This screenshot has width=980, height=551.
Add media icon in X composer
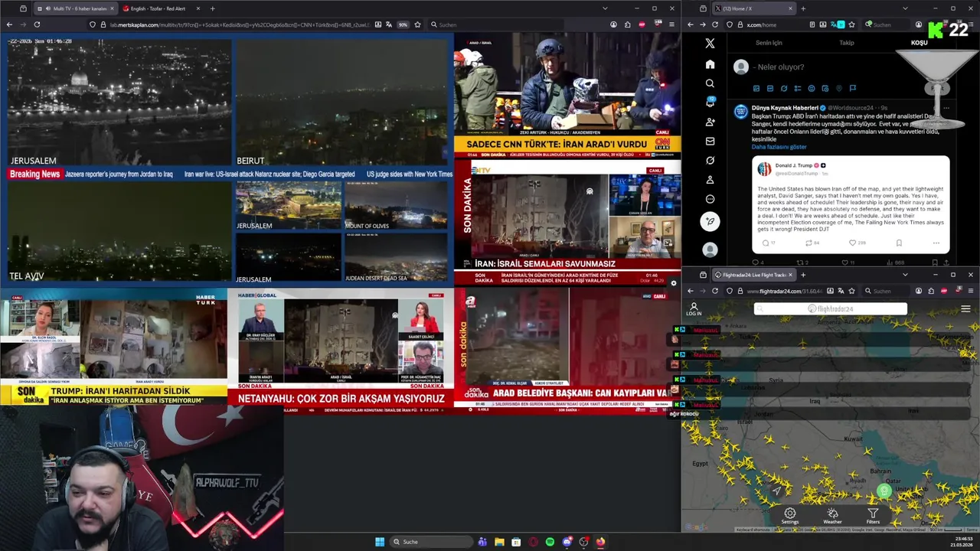(x=756, y=89)
